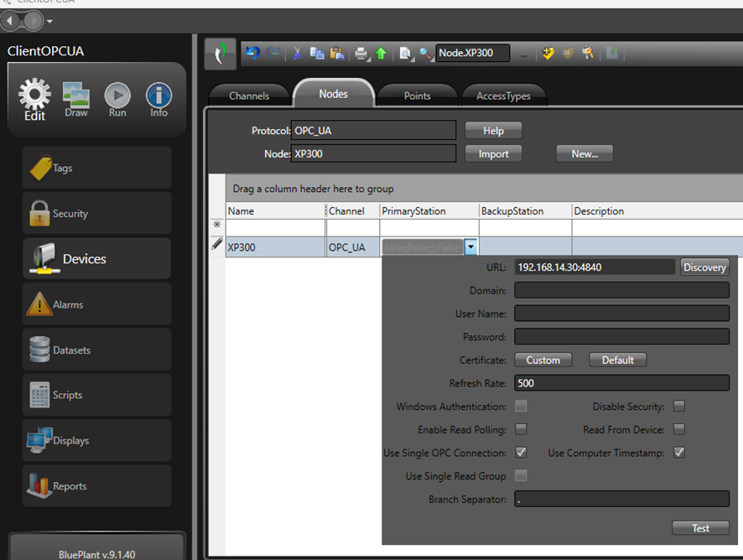Switch to the Channels tab
743x560 pixels.
point(249,96)
